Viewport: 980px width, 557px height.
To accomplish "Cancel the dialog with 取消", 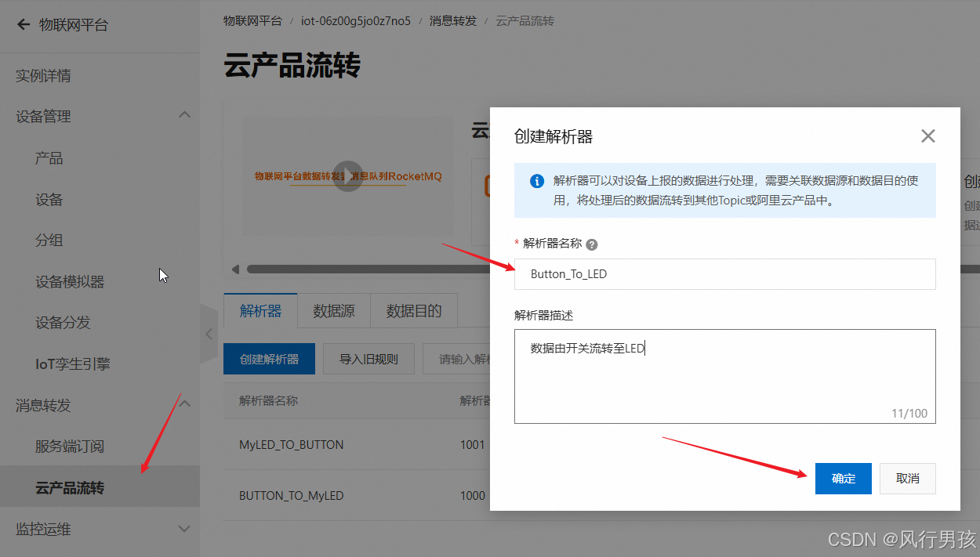I will coord(908,479).
